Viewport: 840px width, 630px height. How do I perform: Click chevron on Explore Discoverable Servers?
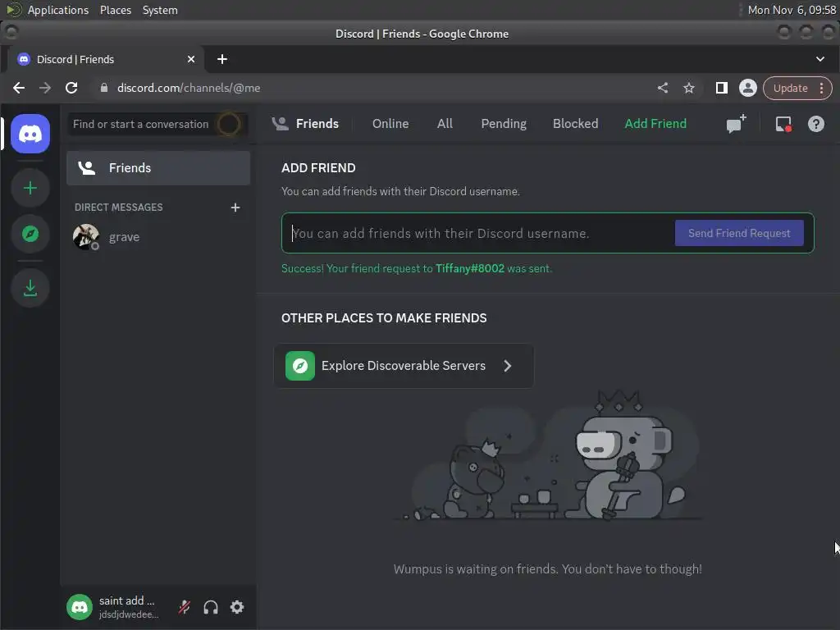pyautogui.click(x=507, y=365)
